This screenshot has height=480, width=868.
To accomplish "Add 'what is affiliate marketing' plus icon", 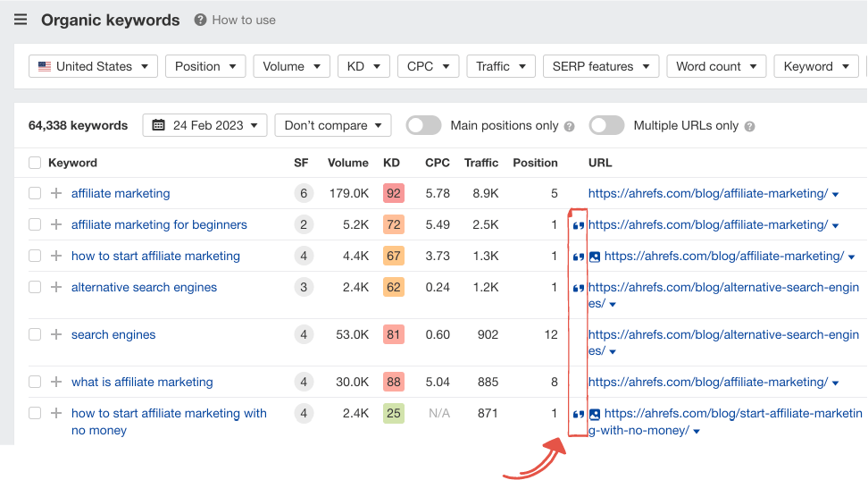I will pos(56,382).
